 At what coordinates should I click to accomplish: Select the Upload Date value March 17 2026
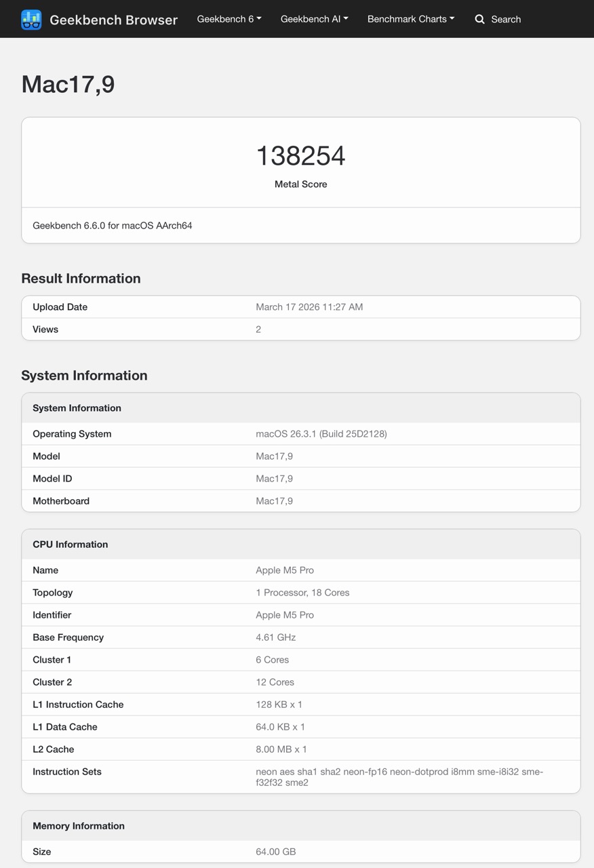[x=309, y=307]
